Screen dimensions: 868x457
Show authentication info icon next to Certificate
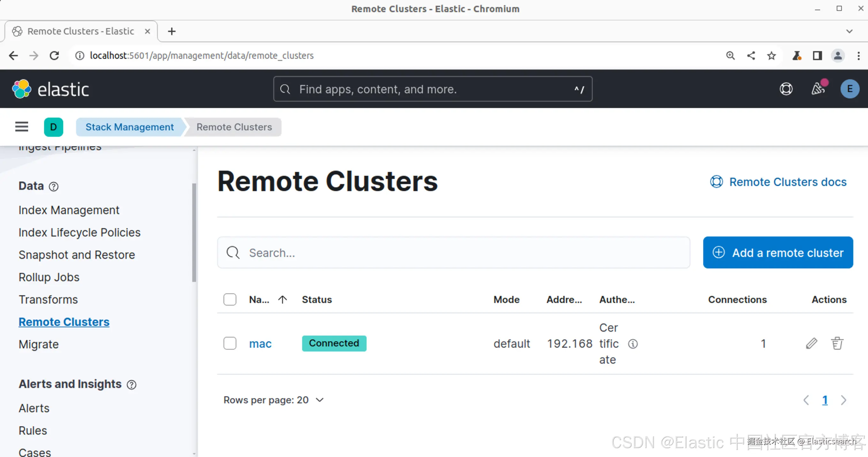pos(633,344)
